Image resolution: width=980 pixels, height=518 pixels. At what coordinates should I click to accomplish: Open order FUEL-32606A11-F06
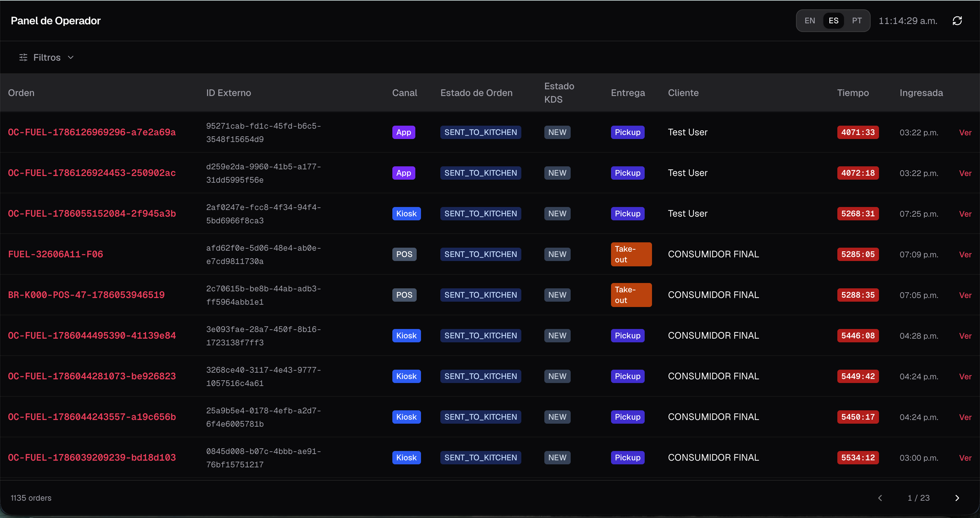point(56,254)
